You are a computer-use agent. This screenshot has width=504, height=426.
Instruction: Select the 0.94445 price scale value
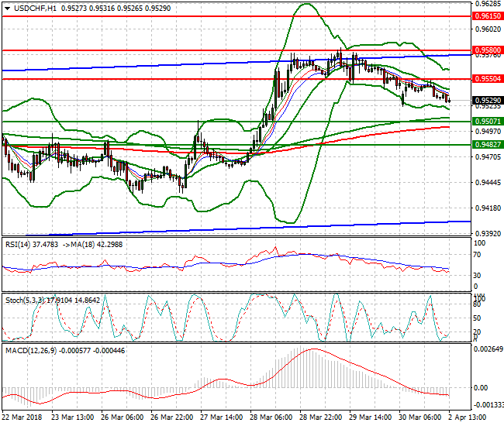click(488, 182)
